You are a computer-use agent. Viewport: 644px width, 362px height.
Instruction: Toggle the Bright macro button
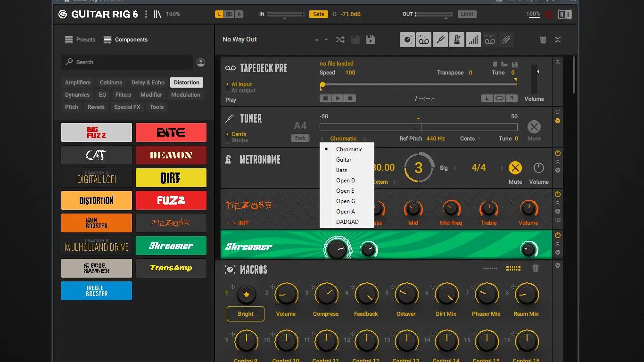click(246, 314)
